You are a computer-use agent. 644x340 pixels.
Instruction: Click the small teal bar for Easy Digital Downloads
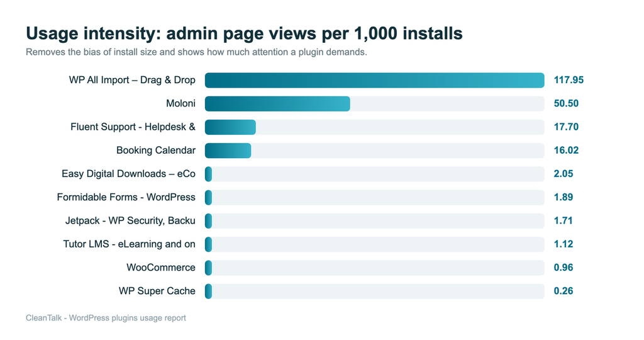pyautogui.click(x=209, y=174)
